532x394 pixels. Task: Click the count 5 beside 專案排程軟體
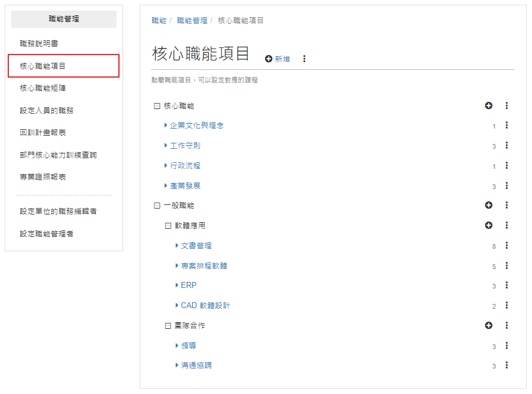[x=494, y=267]
